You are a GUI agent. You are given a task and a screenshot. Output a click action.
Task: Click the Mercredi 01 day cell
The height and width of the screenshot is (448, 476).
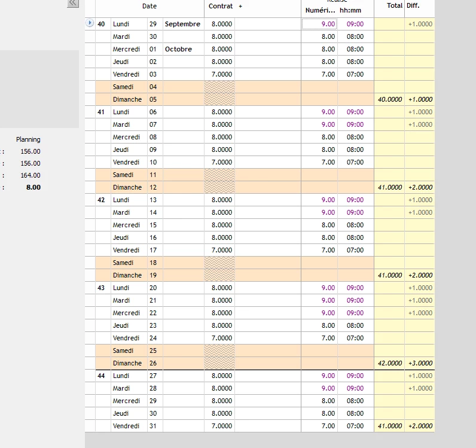(x=129, y=49)
